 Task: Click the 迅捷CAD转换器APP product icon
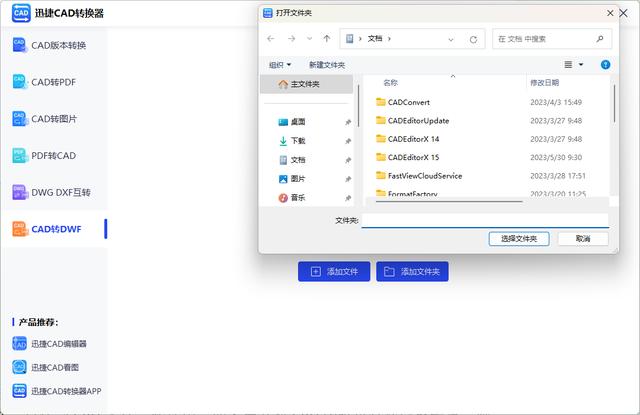[19, 391]
